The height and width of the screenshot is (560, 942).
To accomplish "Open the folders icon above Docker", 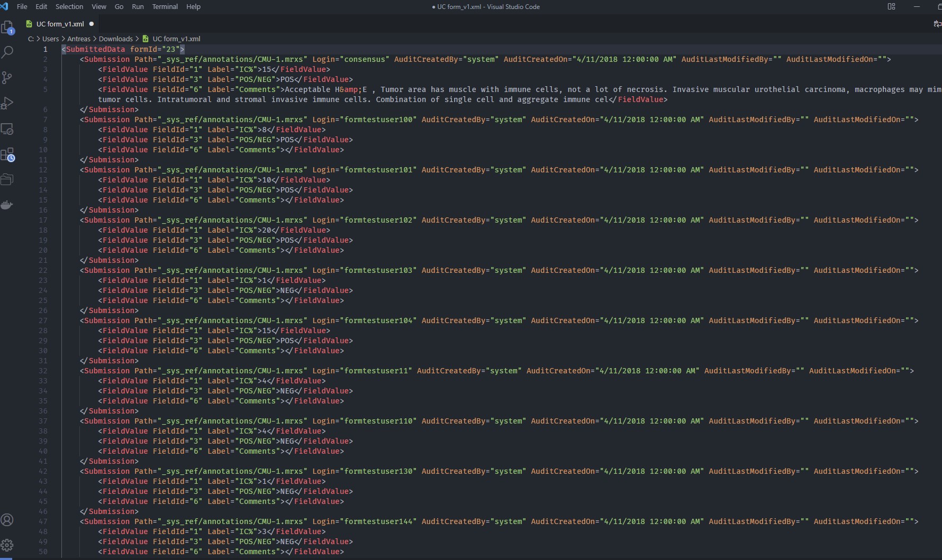I will [7, 180].
